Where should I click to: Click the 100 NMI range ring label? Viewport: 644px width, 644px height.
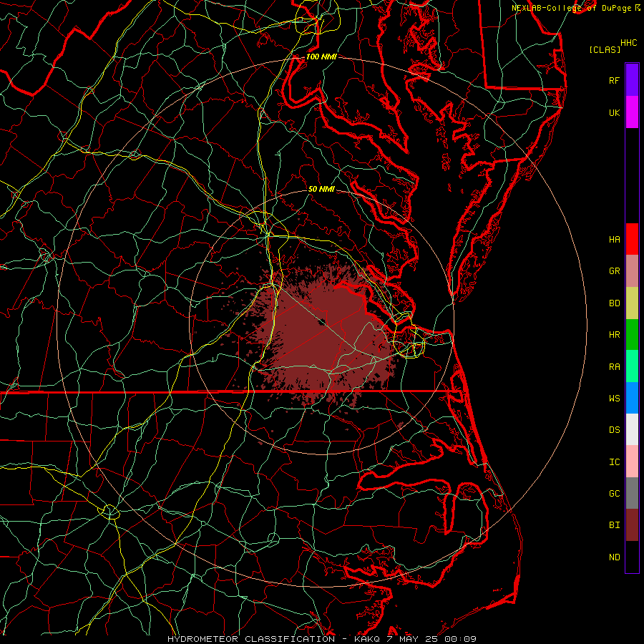pyautogui.click(x=321, y=57)
